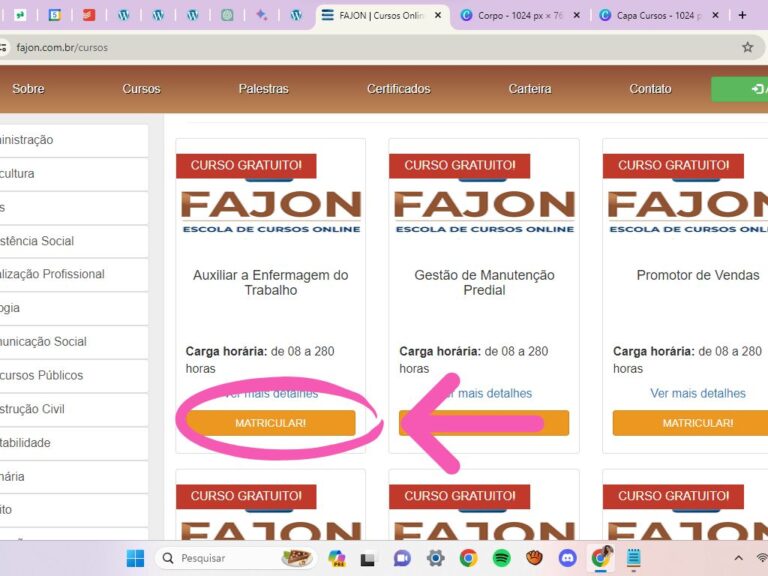Click the FAJON logo on Gestão de Manutenção card
Screen dimensions: 768x576
pyautogui.click(x=484, y=212)
